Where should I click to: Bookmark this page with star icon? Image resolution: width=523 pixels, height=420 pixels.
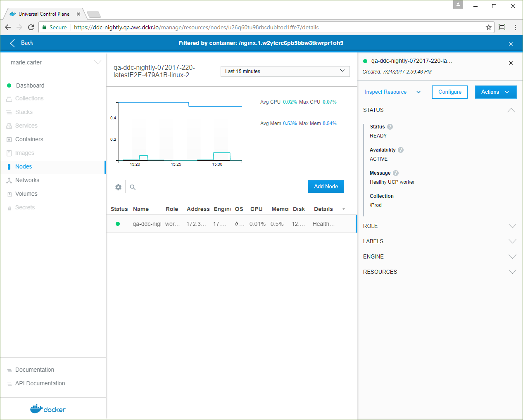pos(489,27)
